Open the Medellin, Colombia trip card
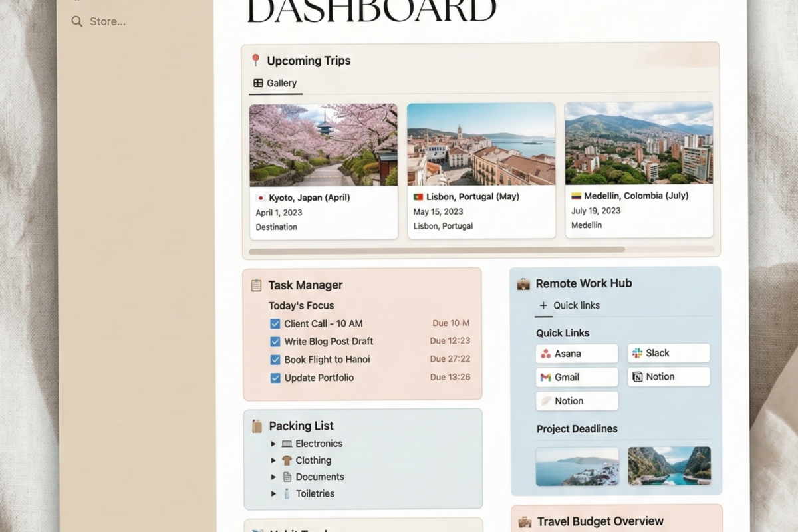This screenshot has height=532, width=798. [638, 170]
